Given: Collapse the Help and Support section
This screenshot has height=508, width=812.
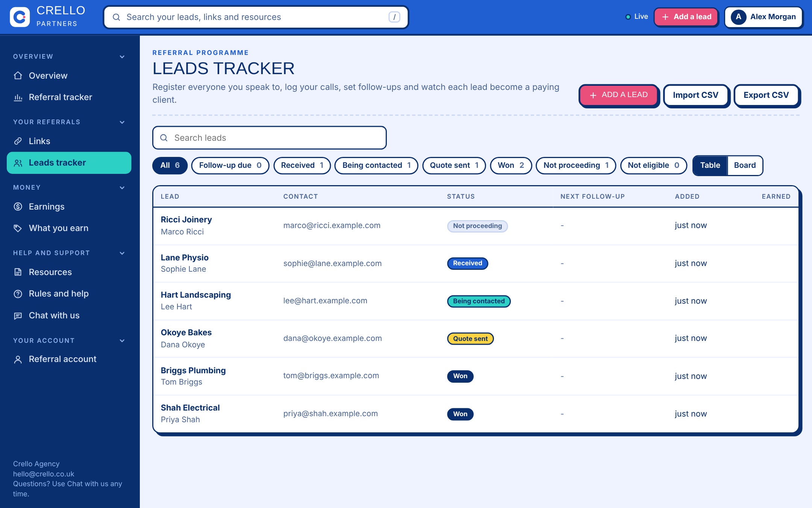Looking at the screenshot, I should click(122, 253).
